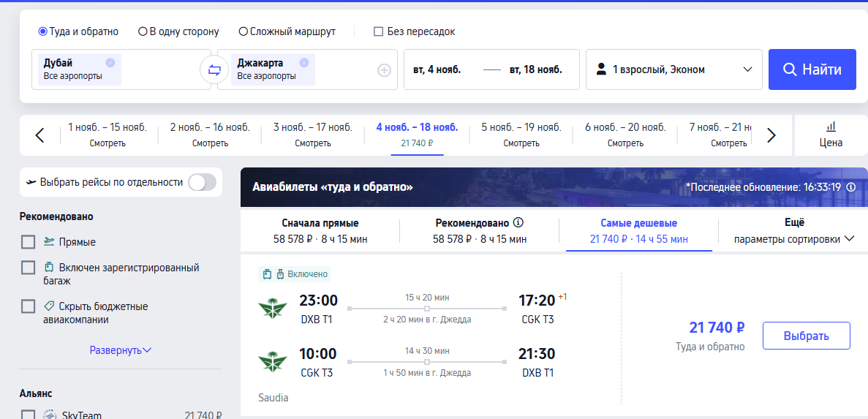This screenshot has height=419, width=868.
Task: Select 6 нояб. – 20 нояб. dates
Action: (625, 135)
